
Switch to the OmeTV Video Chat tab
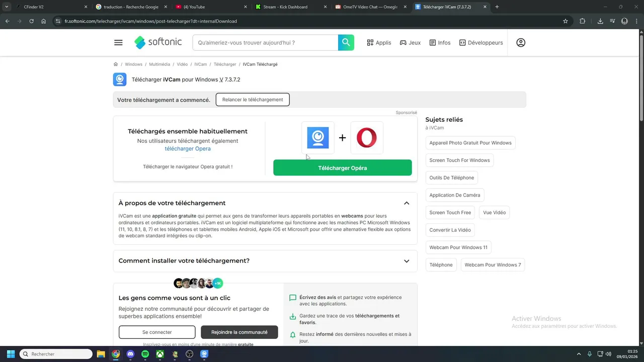(x=371, y=7)
